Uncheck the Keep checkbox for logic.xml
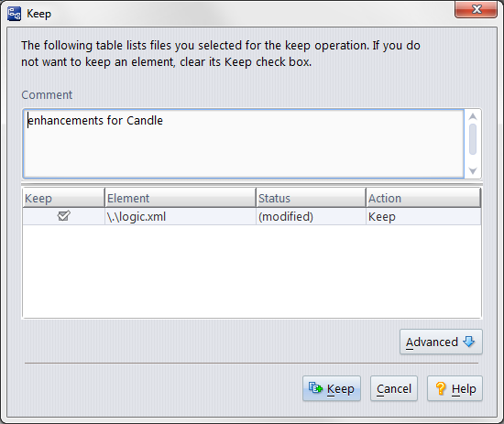This screenshot has height=424, width=504. 63,216
